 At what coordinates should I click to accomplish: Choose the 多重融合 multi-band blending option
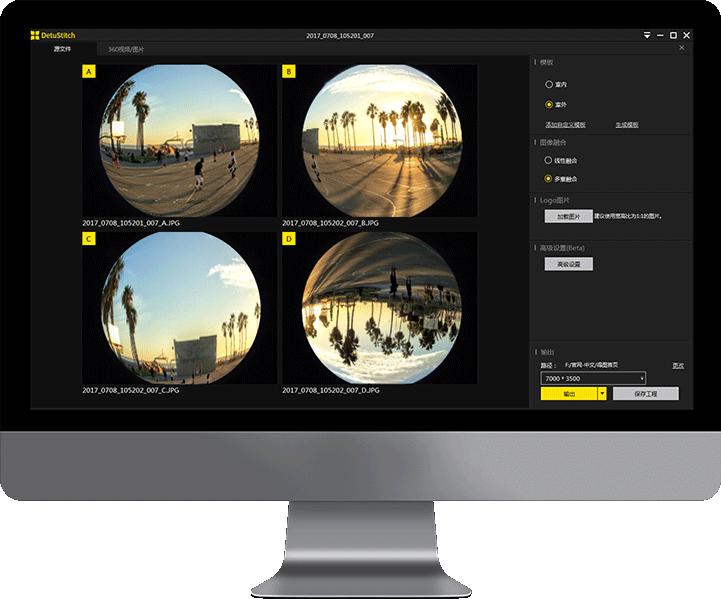coord(549,179)
